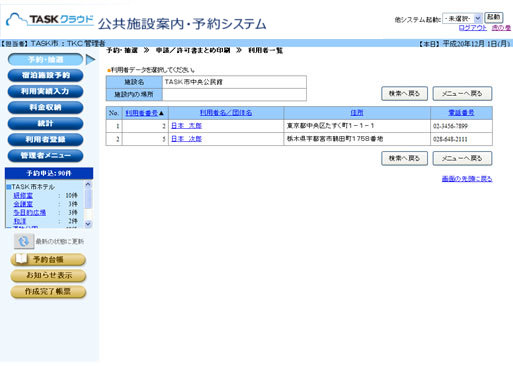Click the 予約台帳 button
Image resolution: width=513 pixels, height=366 pixels.
pyautogui.click(x=48, y=259)
